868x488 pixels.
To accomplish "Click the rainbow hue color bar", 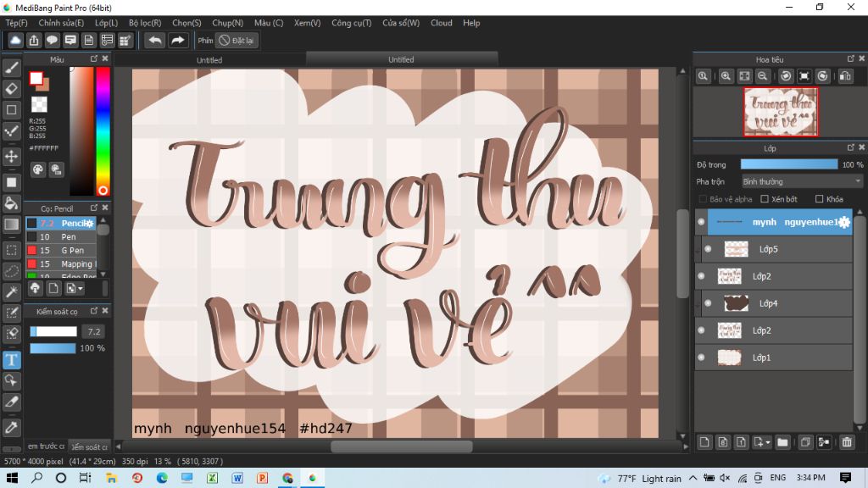I will click(x=103, y=131).
